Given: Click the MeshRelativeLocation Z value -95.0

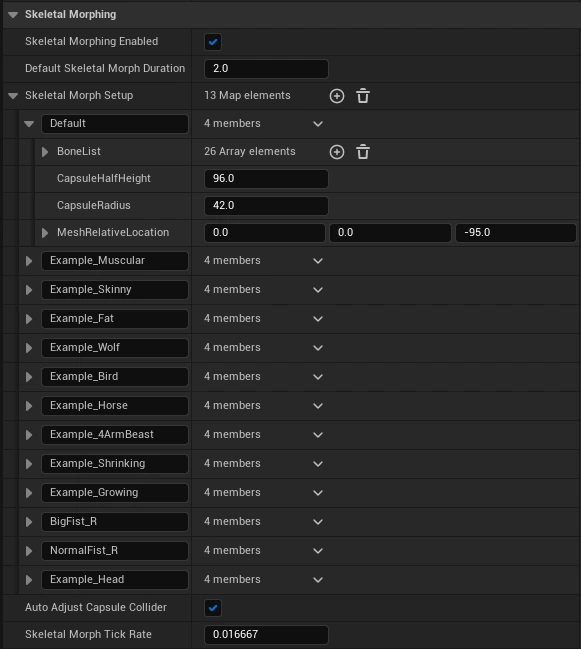Looking at the screenshot, I should tap(516, 233).
